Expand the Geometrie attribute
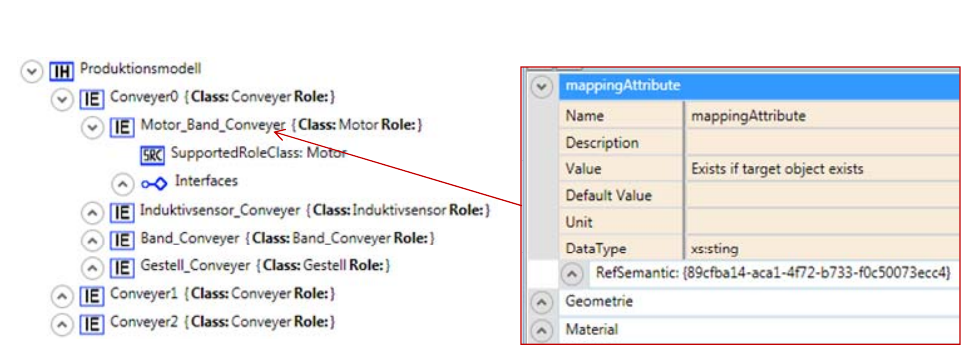The height and width of the screenshot is (362, 970). pos(541,303)
